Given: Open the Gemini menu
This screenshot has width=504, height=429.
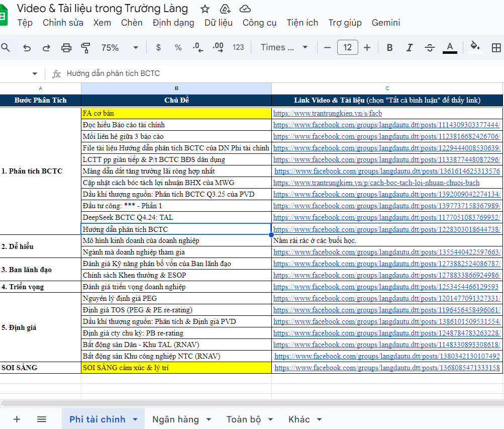Looking at the screenshot, I should [x=386, y=23].
